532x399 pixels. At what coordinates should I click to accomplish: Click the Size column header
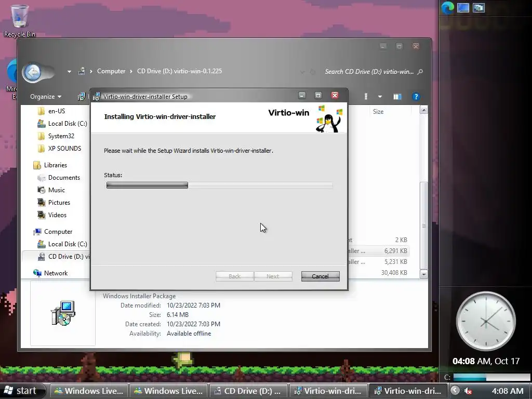click(x=378, y=112)
